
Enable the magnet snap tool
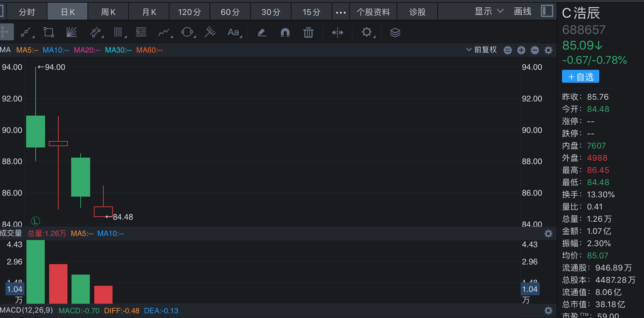(285, 33)
